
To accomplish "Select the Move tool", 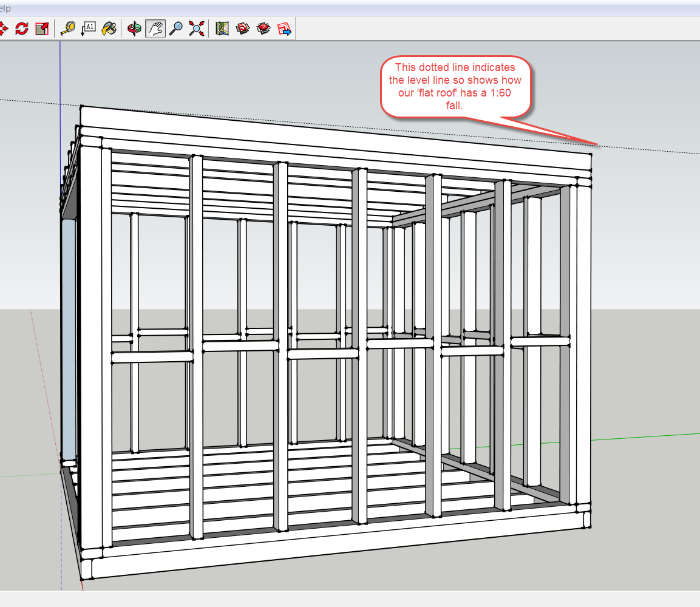I will click(x=3, y=28).
